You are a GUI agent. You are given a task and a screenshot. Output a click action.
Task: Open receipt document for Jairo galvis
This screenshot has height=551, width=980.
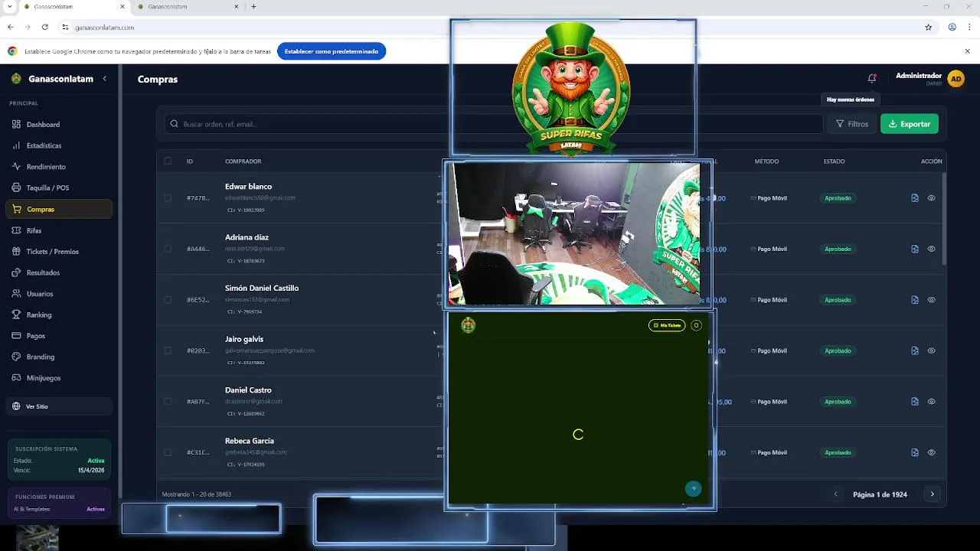[915, 350]
